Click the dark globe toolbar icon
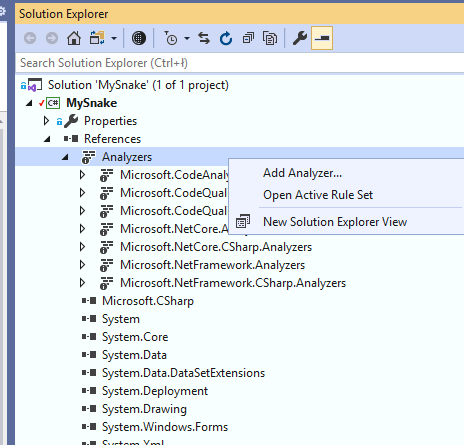464x445 pixels. (139, 38)
